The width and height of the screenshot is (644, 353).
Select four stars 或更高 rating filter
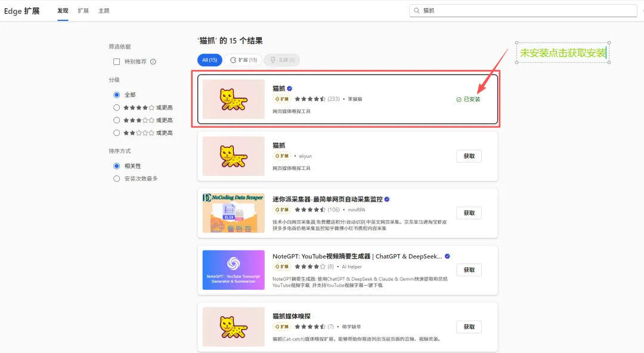[x=117, y=108]
